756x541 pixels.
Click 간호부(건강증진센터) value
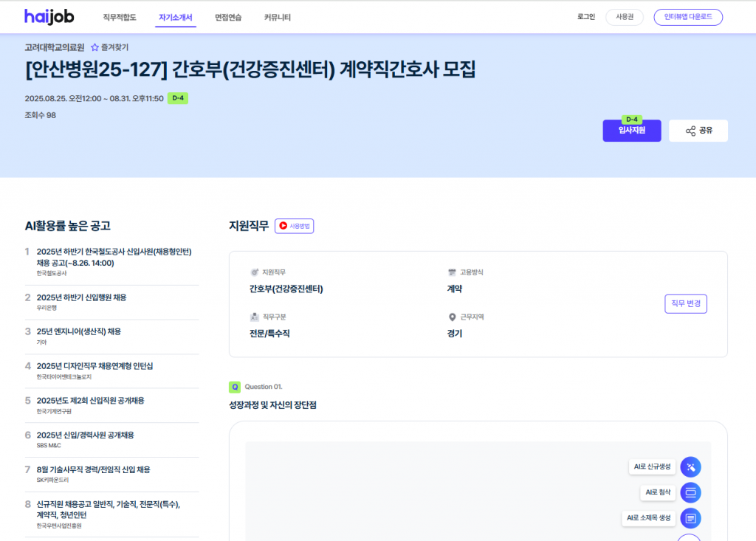click(286, 289)
